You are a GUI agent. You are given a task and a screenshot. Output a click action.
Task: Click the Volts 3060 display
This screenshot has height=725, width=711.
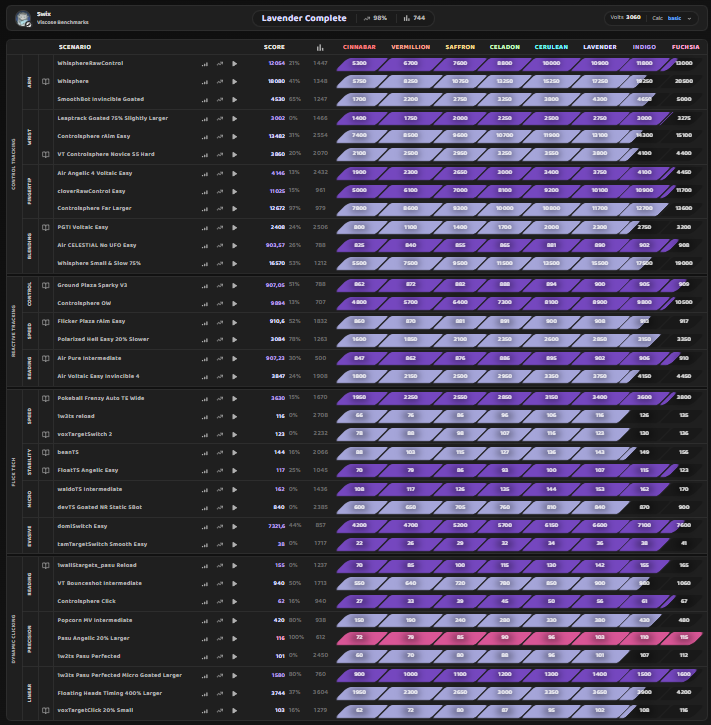coord(625,18)
